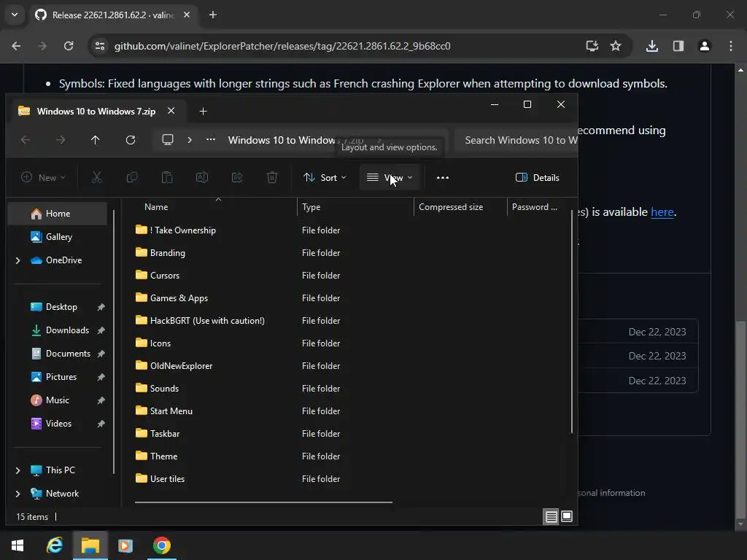Refresh the Explorer folder view
This screenshot has width=747, height=560.
click(131, 140)
